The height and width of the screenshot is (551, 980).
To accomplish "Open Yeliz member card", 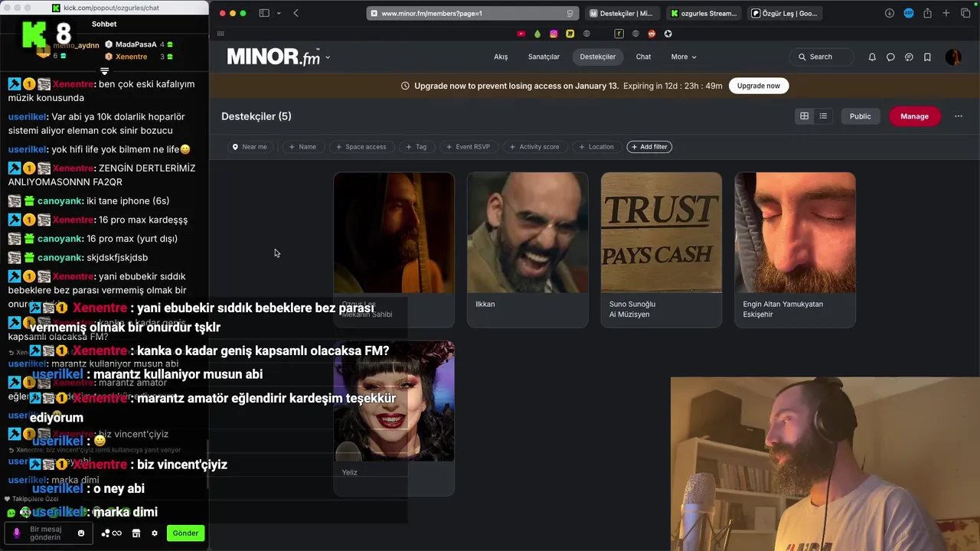I will tap(394, 418).
